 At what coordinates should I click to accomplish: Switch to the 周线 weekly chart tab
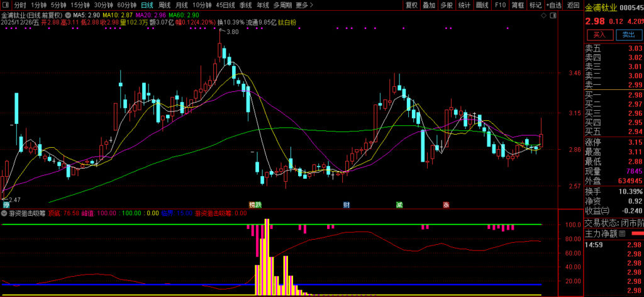(x=165, y=5)
